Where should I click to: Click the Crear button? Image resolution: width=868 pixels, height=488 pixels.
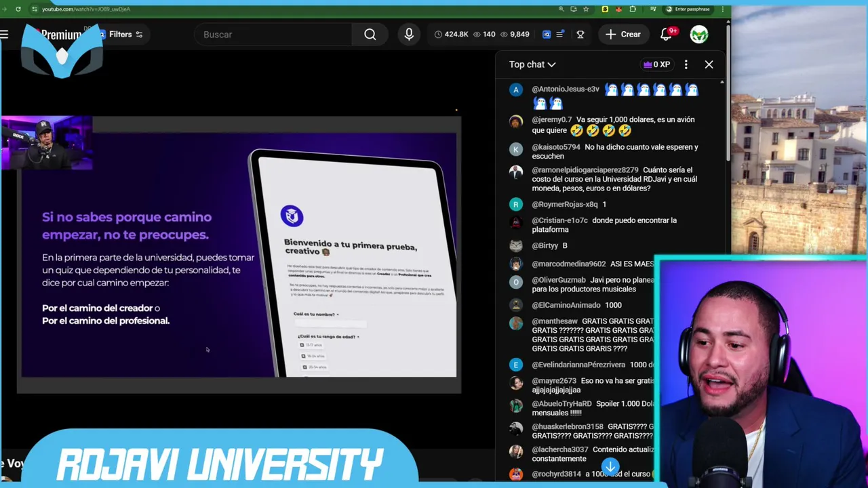click(x=623, y=35)
